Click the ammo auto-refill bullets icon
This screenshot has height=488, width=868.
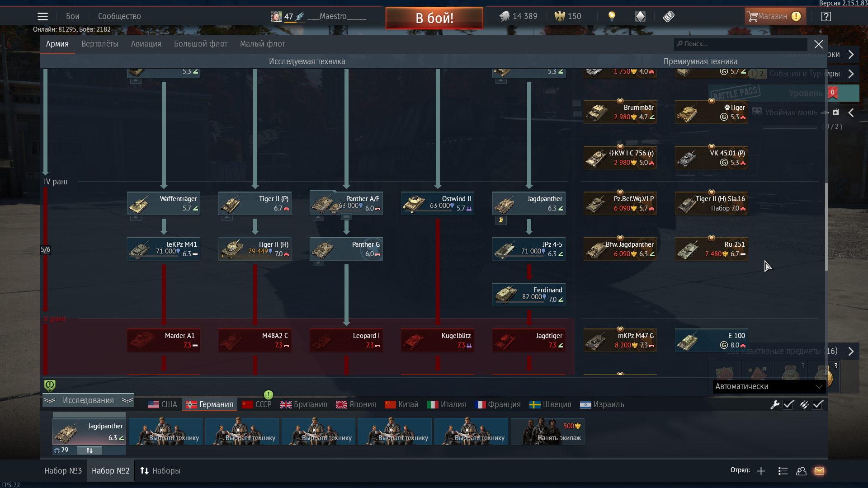pos(804,404)
